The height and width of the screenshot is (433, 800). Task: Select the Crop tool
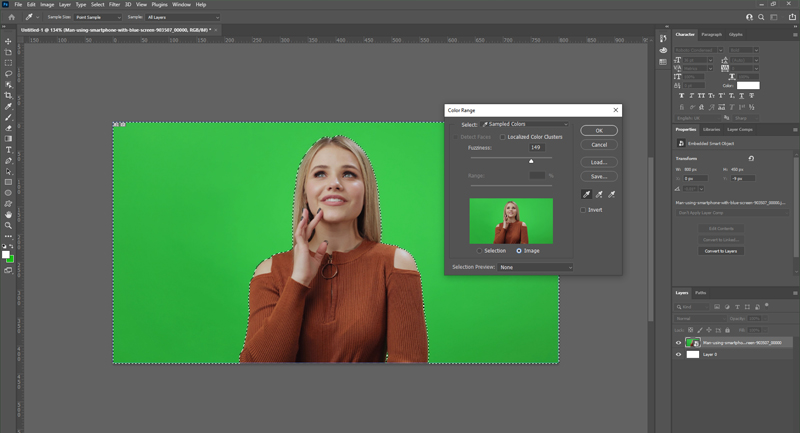8,95
